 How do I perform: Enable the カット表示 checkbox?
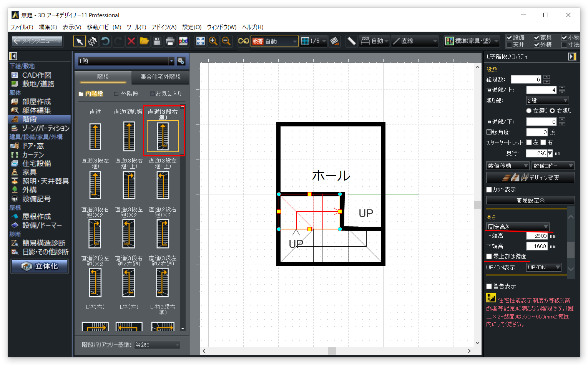tap(489, 189)
